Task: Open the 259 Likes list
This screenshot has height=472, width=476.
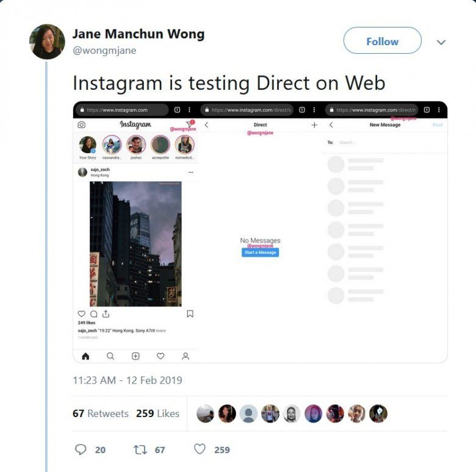Action: click(x=157, y=413)
